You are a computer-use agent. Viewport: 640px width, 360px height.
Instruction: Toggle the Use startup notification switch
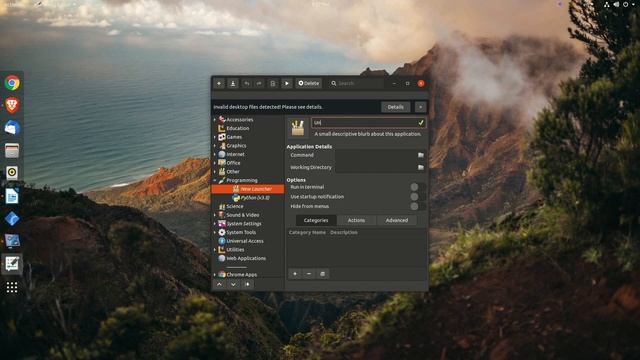click(418, 197)
